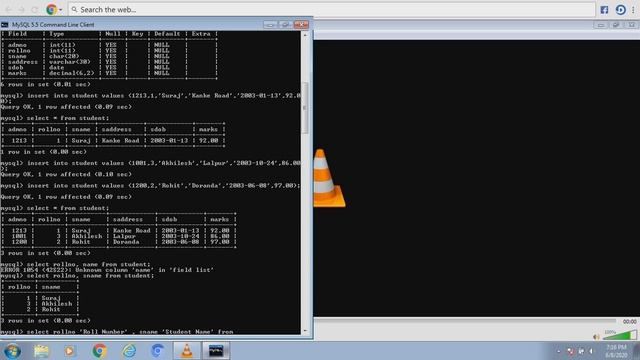Click the blue circular extension icon beside Facebook
Viewport: 640px width, 360px height.
point(620,9)
